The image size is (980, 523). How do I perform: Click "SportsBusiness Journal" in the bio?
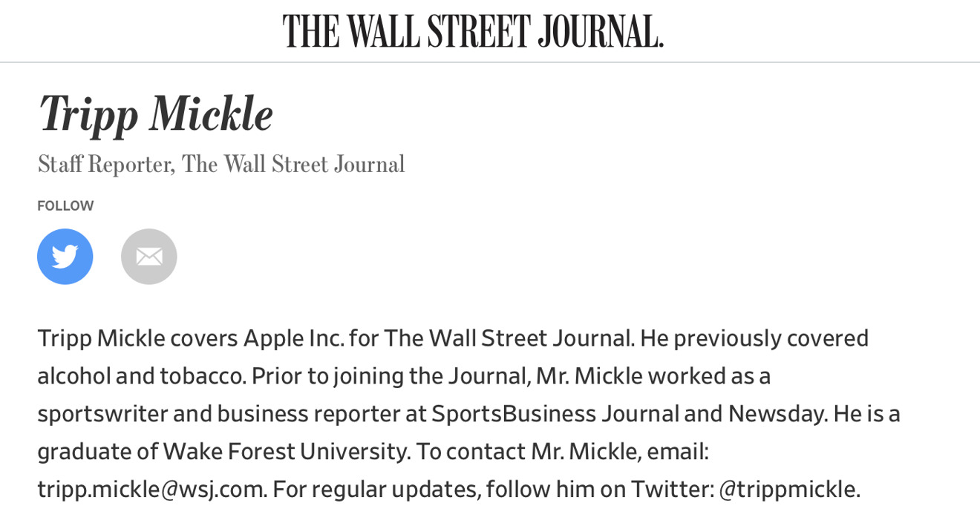click(555, 413)
